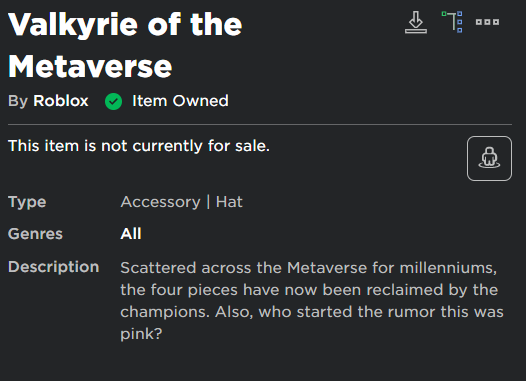This screenshot has width=526, height=381.
Task: Click the word Hat in Type value
Action: tap(229, 202)
